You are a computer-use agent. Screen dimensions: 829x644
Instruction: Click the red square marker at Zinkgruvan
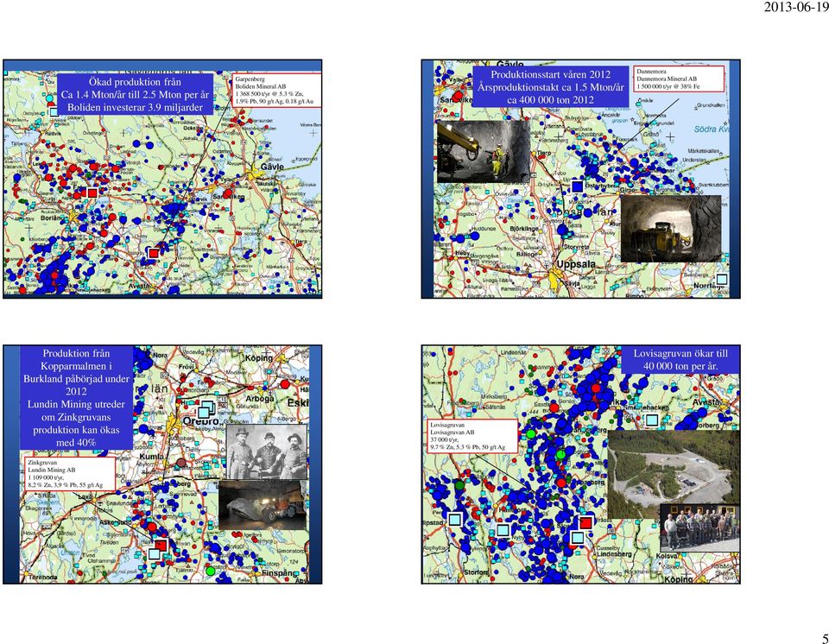[161, 545]
